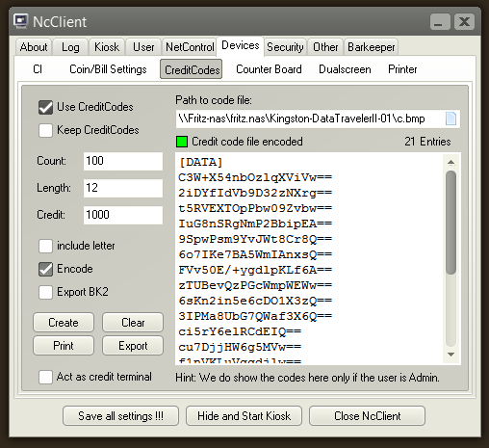
Task: Enable the Keep CreditCodes checkbox
Action: pos(45,130)
